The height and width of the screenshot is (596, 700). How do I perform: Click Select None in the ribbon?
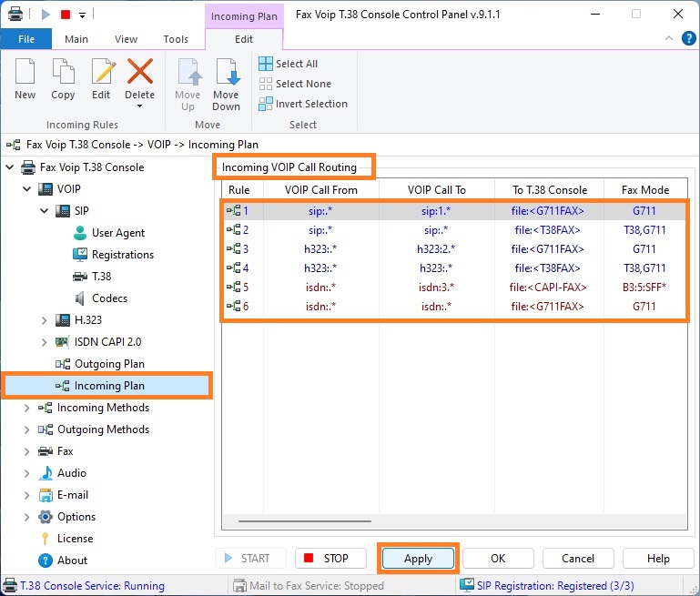(295, 84)
